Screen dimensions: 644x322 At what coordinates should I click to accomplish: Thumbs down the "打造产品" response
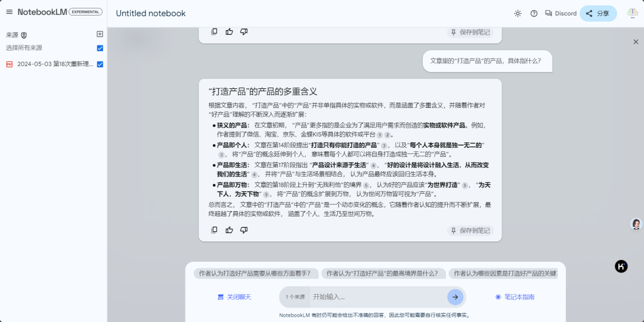244,230
